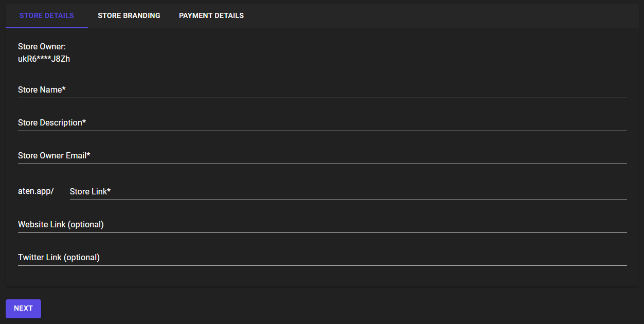The height and width of the screenshot is (324, 644).
Task: Click "(optional)" text beside Website Link
Action: coord(85,225)
